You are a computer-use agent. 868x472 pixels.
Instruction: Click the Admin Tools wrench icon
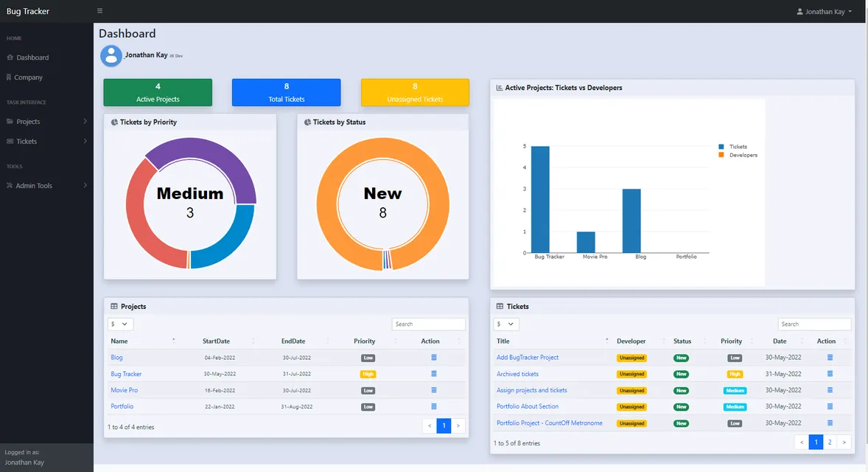(x=10, y=186)
